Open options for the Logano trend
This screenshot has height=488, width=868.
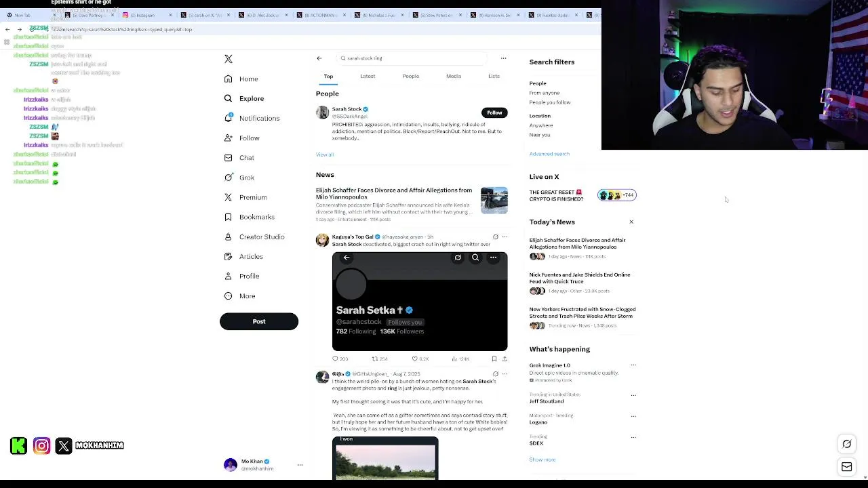pyautogui.click(x=633, y=416)
